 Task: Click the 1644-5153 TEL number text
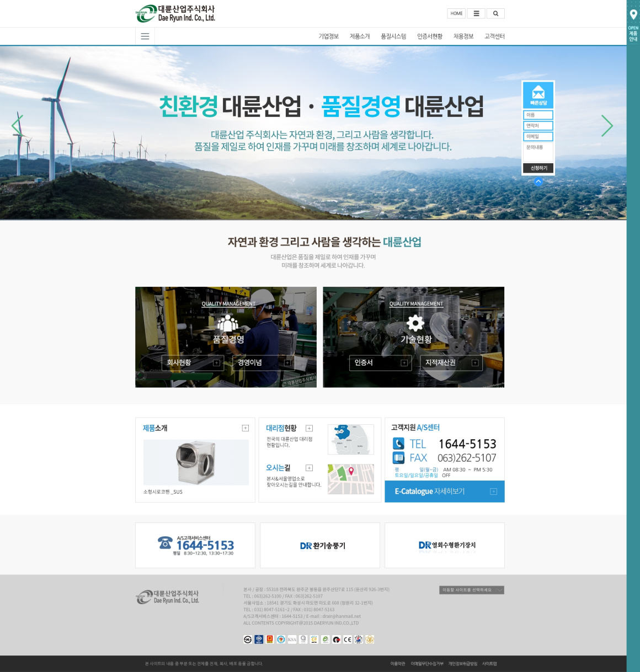(x=467, y=444)
